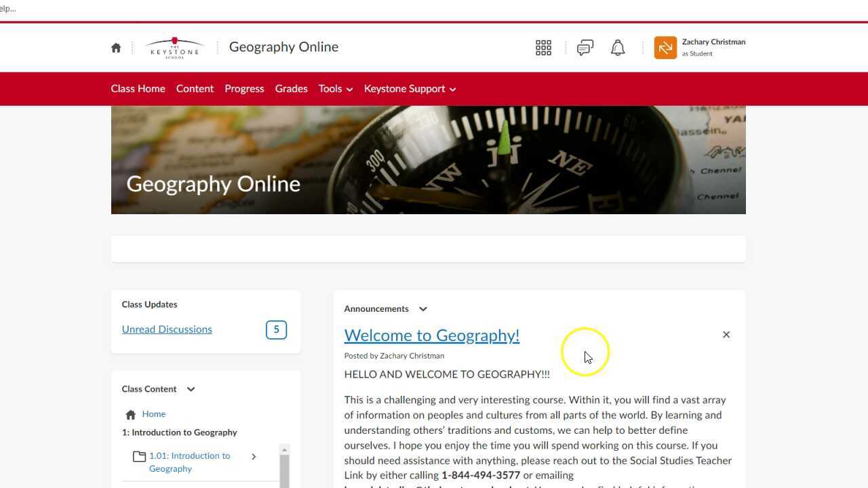The image size is (868, 488).
Task: Open the Progress navbar item
Action: pyautogui.click(x=244, y=89)
